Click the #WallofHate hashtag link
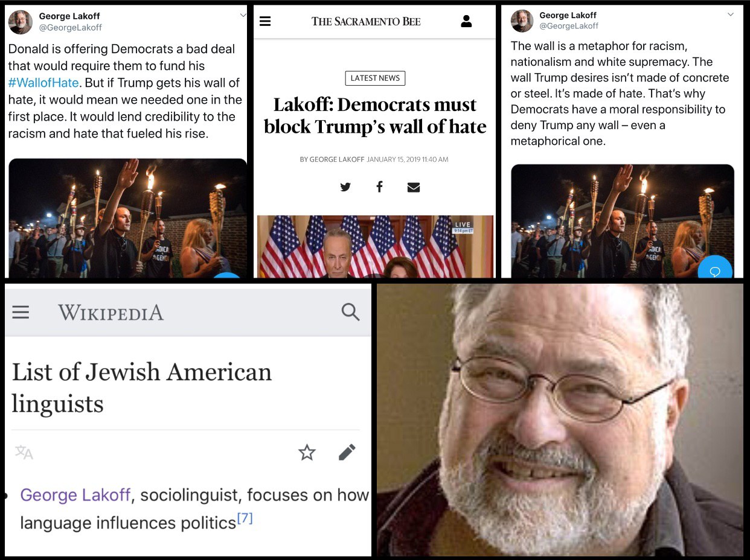Viewport: 750px width, 560px height. (45, 83)
